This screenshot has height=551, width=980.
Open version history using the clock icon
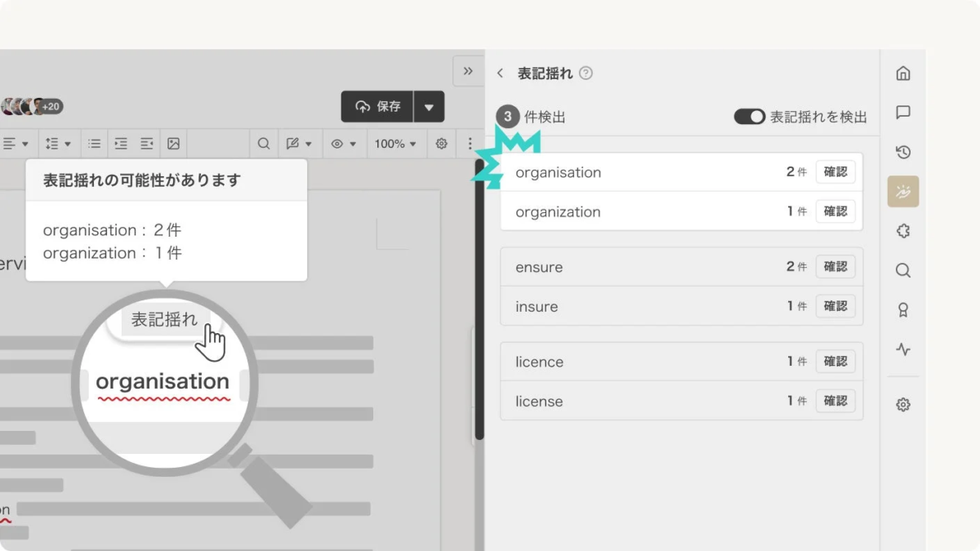(903, 152)
